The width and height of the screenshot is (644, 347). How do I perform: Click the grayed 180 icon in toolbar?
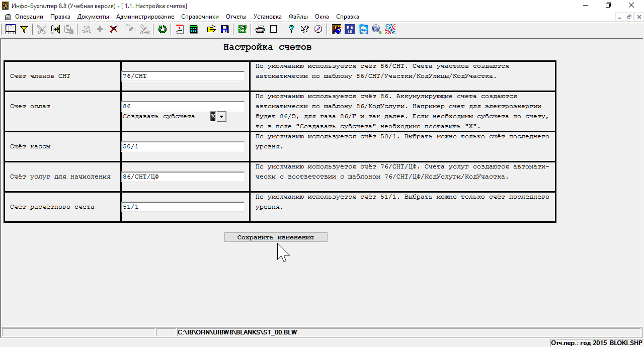coord(86,29)
